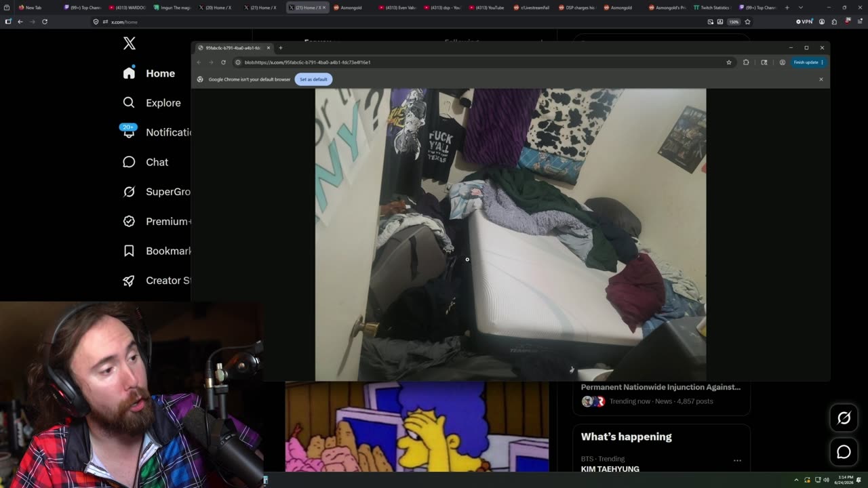This screenshot has width=868, height=488.
Task: Click the room photo in Chrome window
Action: tap(510, 235)
